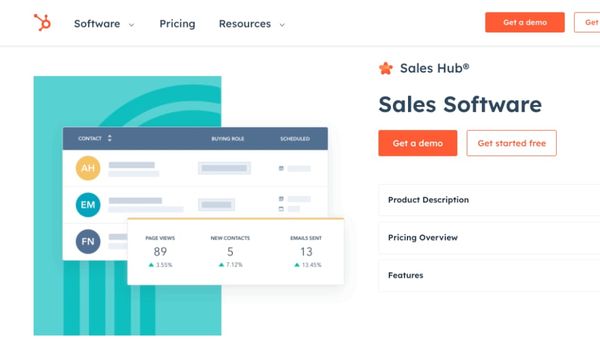Click the Get started free button
The image size is (600, 360).
click(x=511, y=143)
